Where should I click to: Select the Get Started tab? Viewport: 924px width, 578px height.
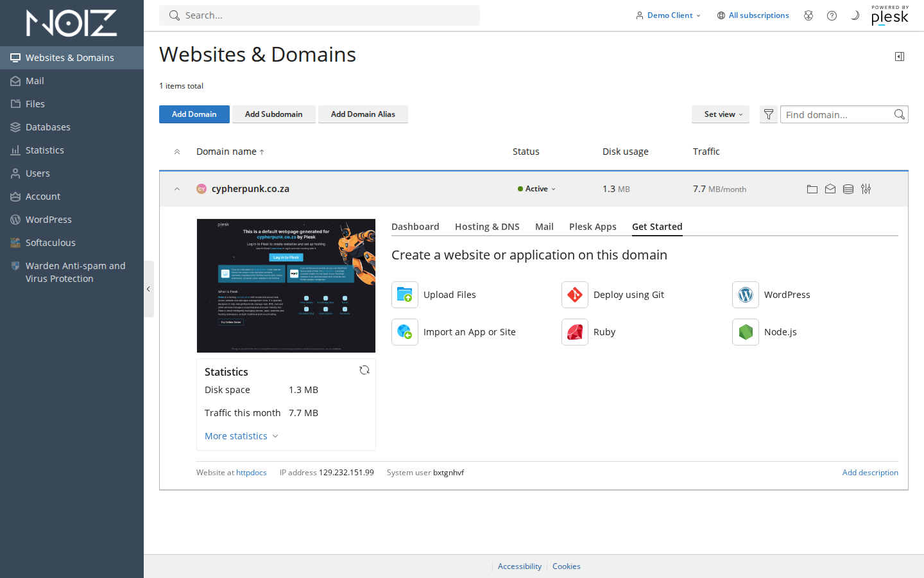pyautogui.click(x=657, y=227)
